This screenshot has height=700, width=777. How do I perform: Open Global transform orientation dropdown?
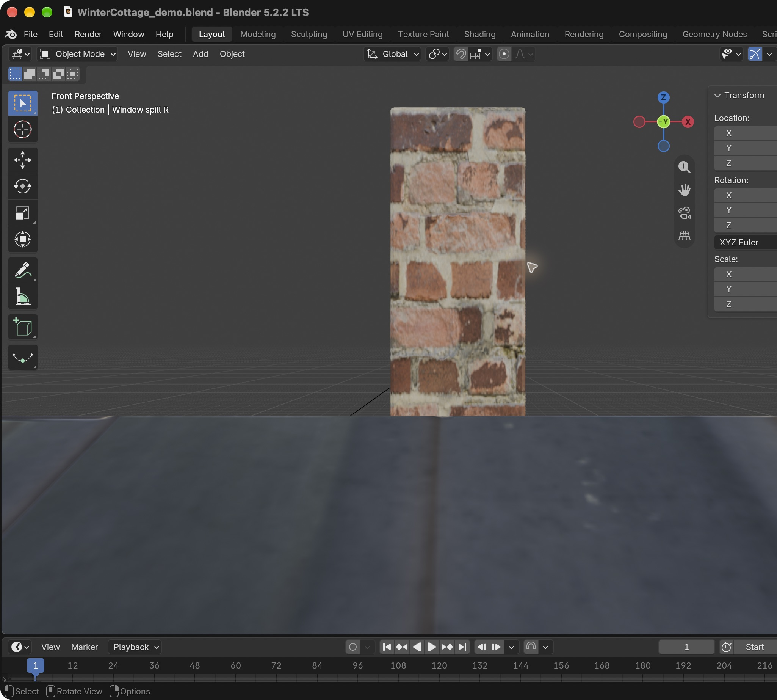pos(392,54)
